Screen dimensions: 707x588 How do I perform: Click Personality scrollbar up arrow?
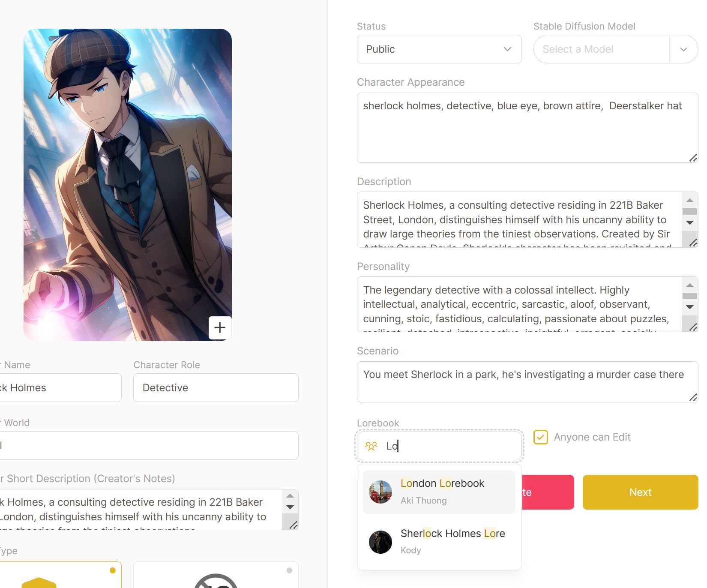(x=690, y=285)
